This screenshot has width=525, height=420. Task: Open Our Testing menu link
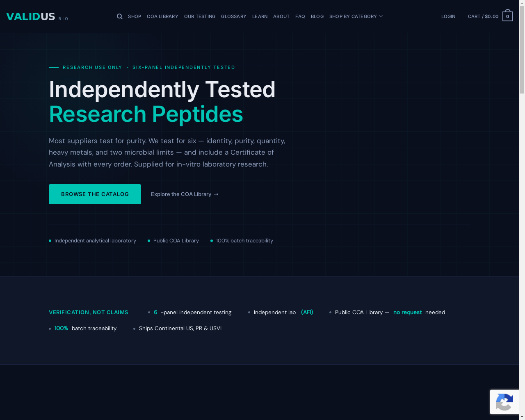pos(200,16)
